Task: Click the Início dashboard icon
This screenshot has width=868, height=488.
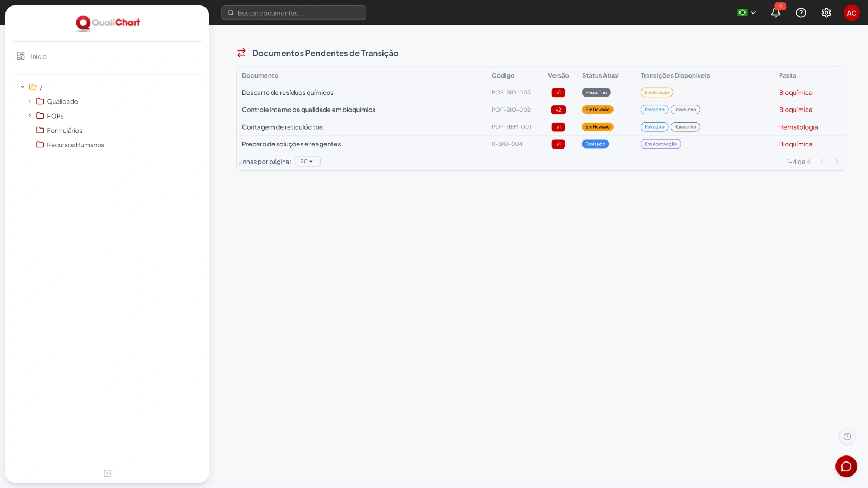Action: click(x=21, y=56)
